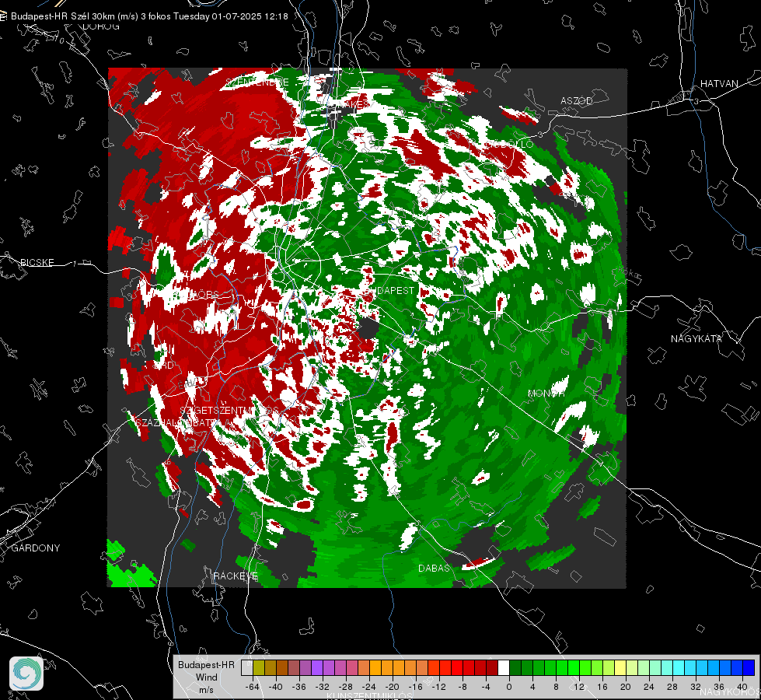
Task: Click the 'Budapest-HR' legend label
Action: tap(206, 665)
